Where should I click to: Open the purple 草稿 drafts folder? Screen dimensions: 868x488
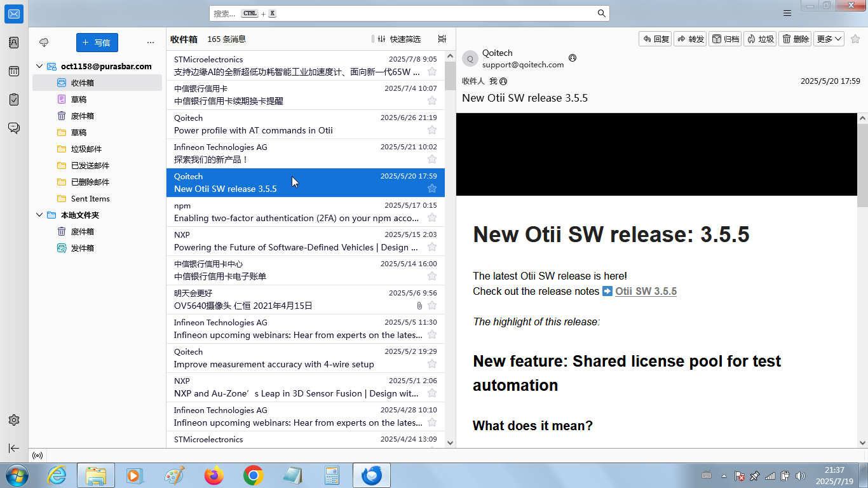coord(97,99)
